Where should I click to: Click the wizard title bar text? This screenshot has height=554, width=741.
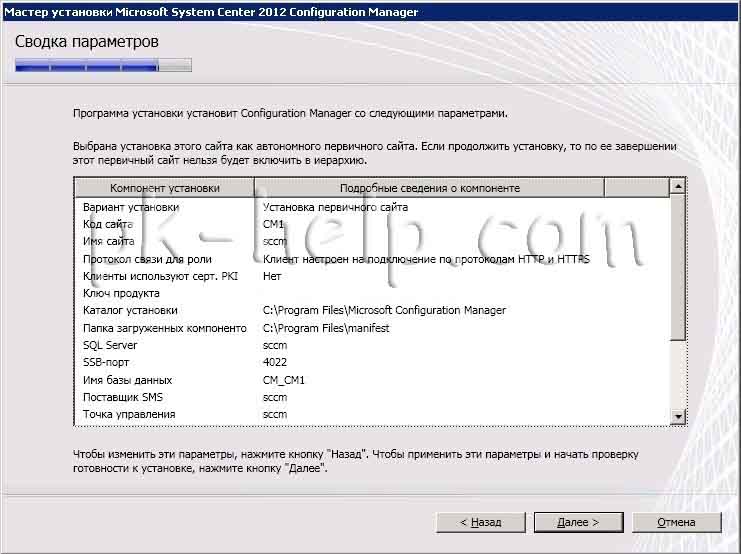211,12
